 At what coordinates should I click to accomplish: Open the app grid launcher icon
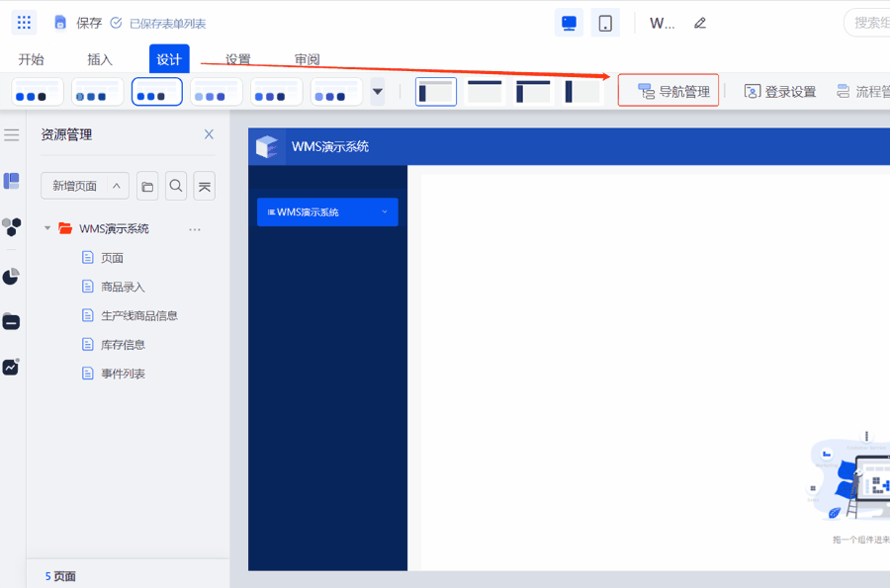[25, 23]
